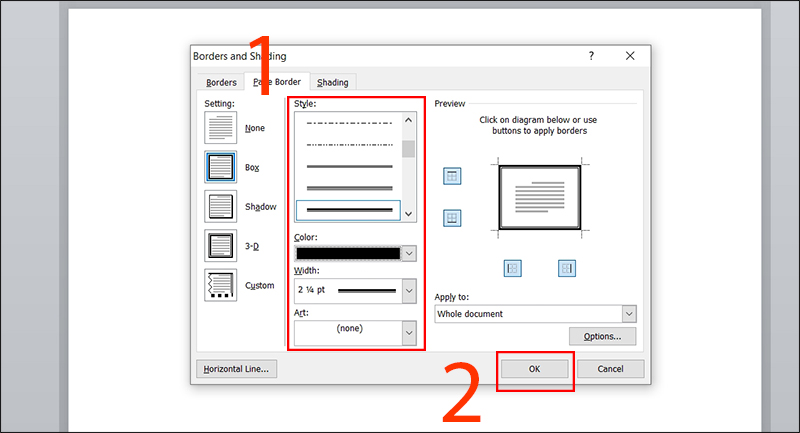The width and height of the screenshot is (800, 433).
Task: Click the black color swatch field
Action: coord(348,253)
